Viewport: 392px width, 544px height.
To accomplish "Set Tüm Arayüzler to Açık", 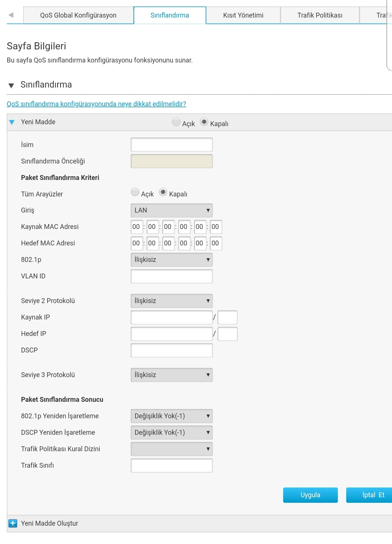I will [135, 192].
